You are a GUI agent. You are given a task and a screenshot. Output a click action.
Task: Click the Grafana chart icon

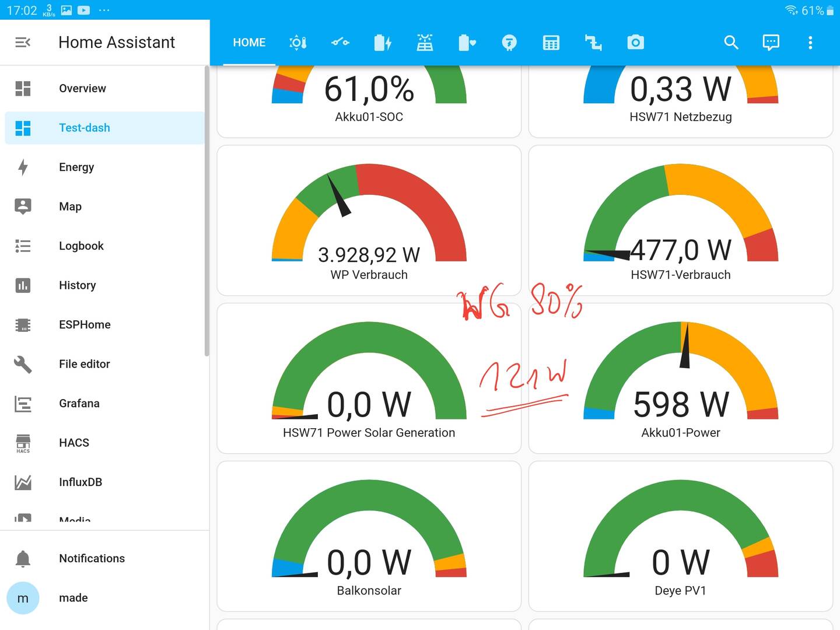(23, 403)
